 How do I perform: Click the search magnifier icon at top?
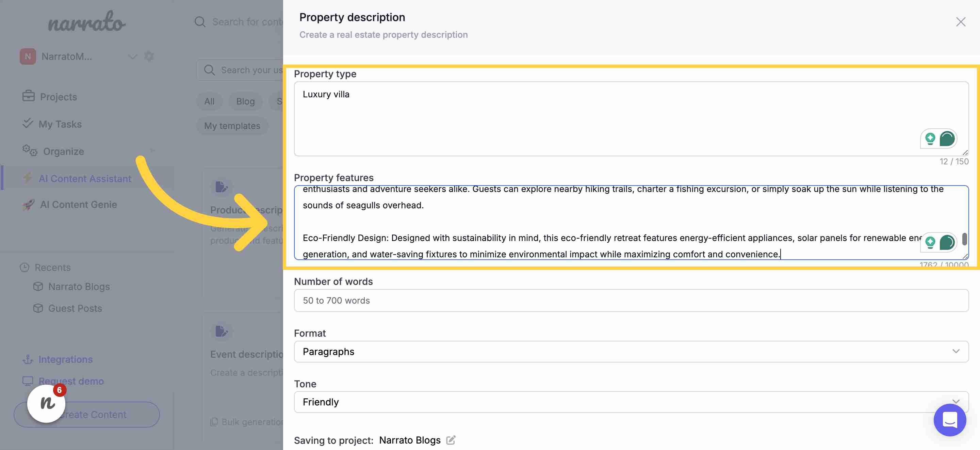pyautogui.click(x=200, y=22)
